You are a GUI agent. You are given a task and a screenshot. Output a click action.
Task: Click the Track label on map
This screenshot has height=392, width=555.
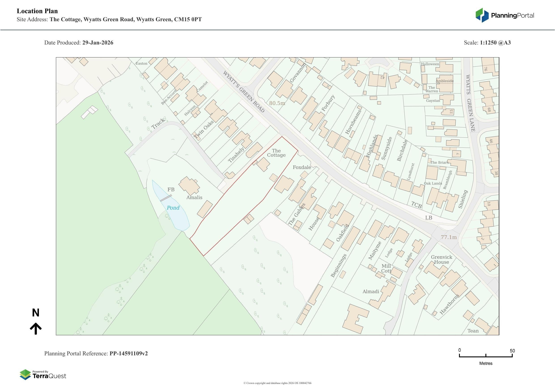[x=158, y=124]
